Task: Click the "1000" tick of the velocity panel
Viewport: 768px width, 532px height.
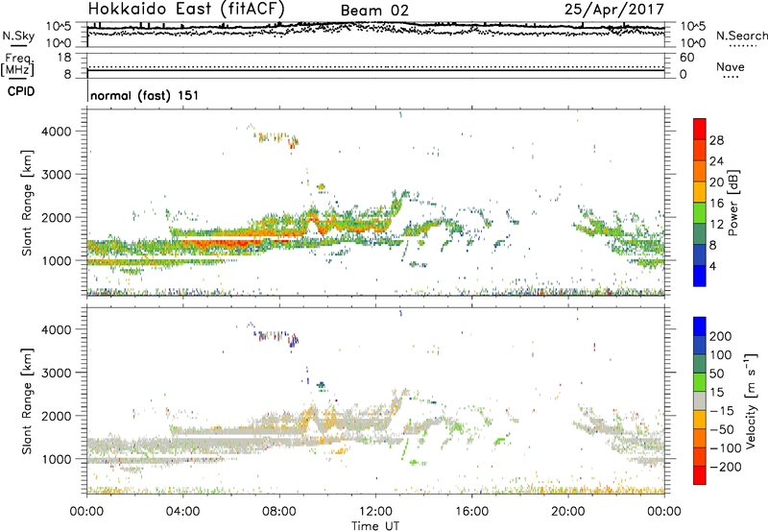Action: point(57,459)
